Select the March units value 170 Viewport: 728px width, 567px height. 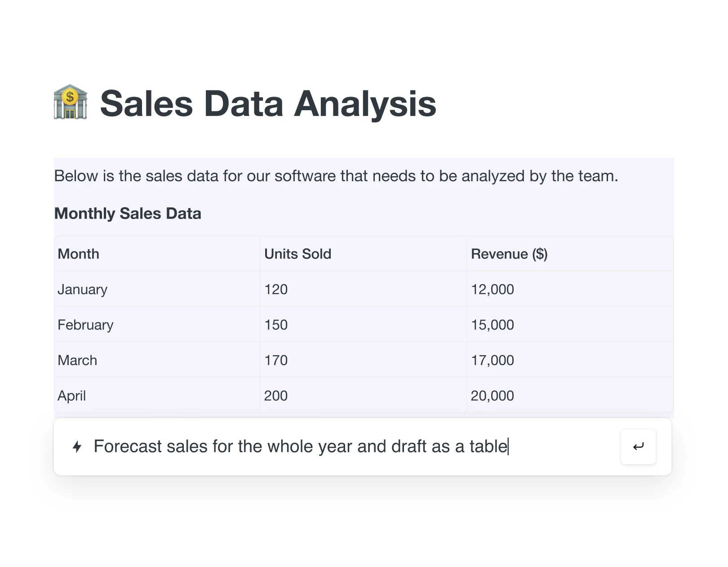point(275,360)
